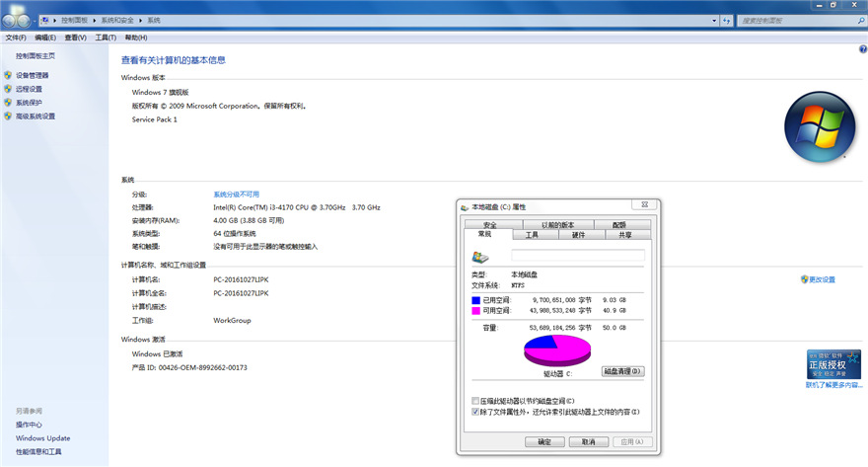The width and height of the screenshot is (868, 467).
Task: Click the 磁盘清理(D) button
Action: [622, 371]
